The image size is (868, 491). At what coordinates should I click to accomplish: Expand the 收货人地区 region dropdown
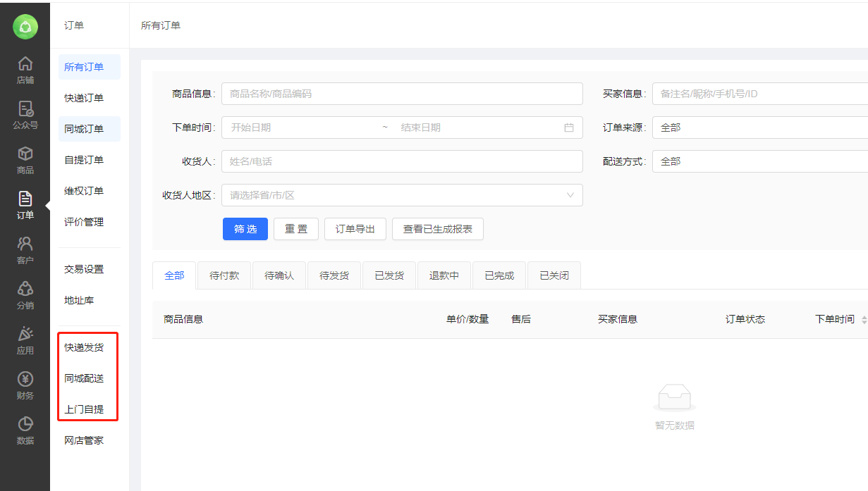pyautogui.click(x=570, y=195)
